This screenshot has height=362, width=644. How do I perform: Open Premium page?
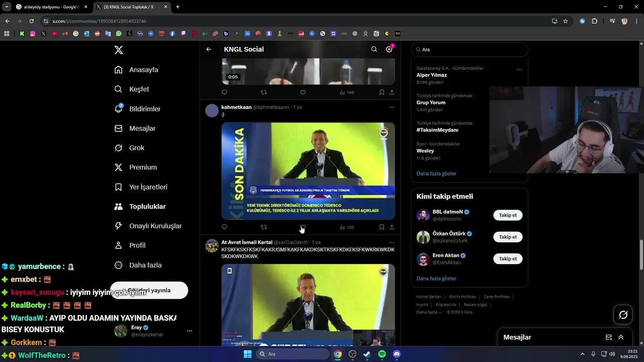[136, 167]
